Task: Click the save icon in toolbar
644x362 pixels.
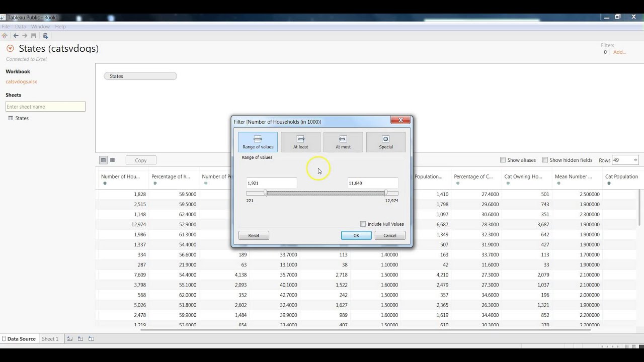Action: click(34, 36)
